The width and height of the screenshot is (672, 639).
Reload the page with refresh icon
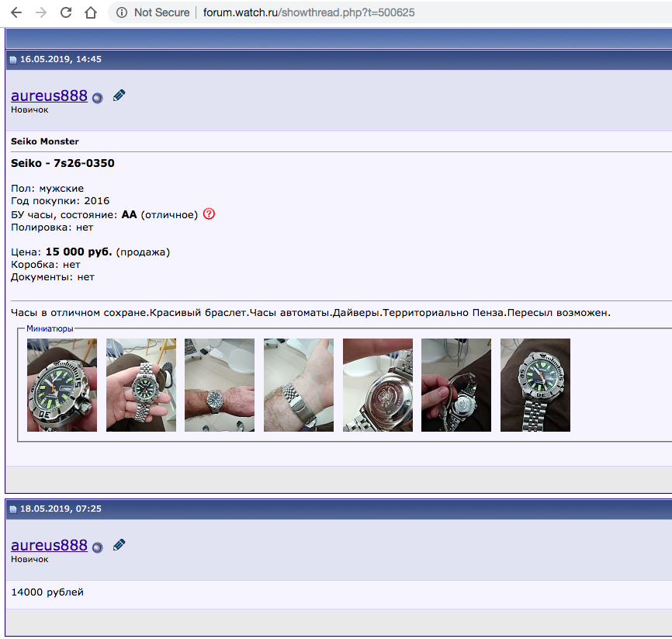coord(66,12)
